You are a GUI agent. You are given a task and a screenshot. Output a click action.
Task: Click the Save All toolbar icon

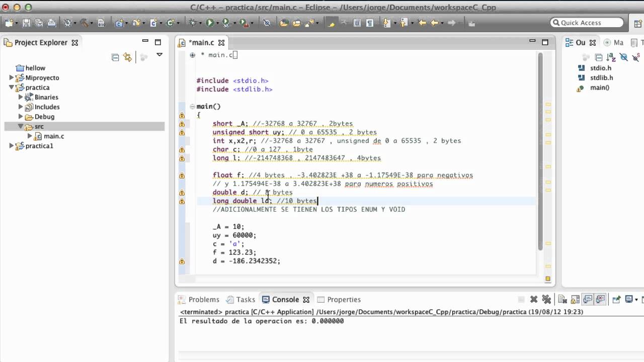(39, 23)
